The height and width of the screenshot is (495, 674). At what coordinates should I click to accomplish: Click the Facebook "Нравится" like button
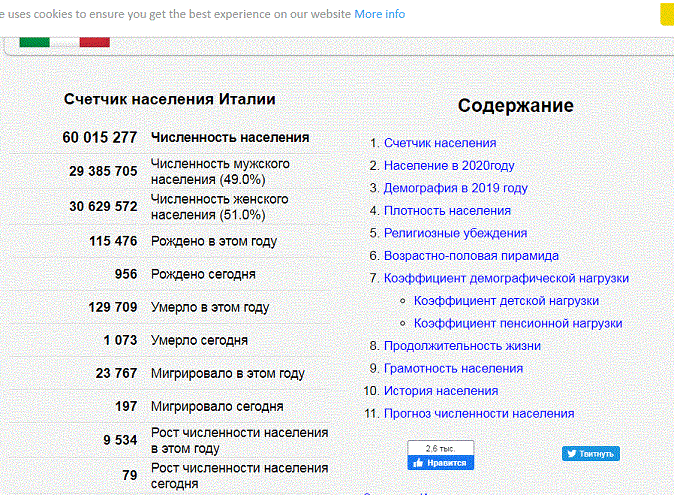[440, 463]
